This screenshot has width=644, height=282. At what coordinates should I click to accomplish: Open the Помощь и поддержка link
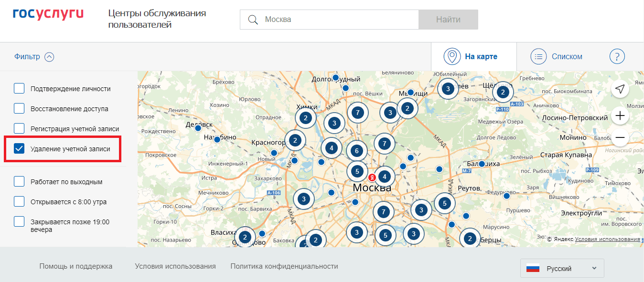(x=76, y=266)
